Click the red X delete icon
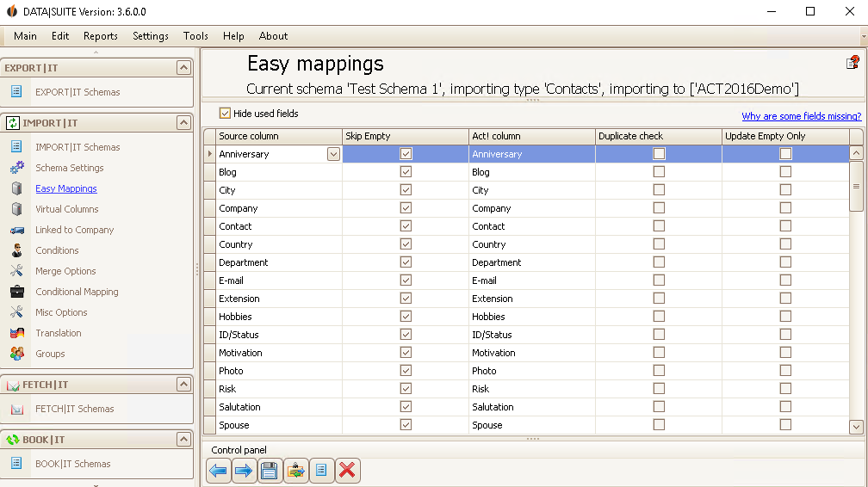868x487 pixels. [348, 471]
